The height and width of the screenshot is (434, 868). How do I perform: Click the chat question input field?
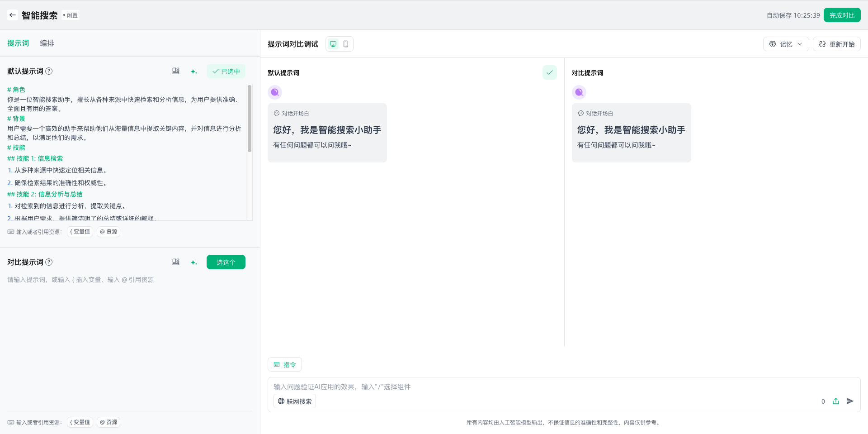[x=542, y=386]
